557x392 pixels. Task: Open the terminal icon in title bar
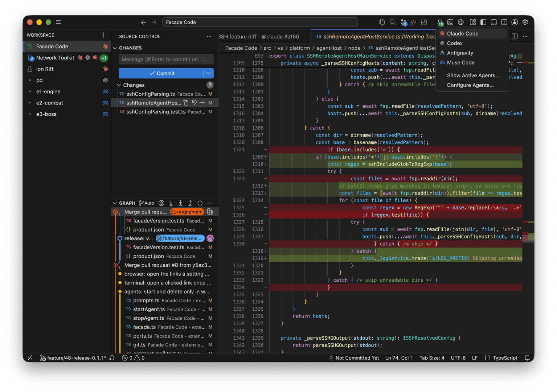click(x=450, y=22)
